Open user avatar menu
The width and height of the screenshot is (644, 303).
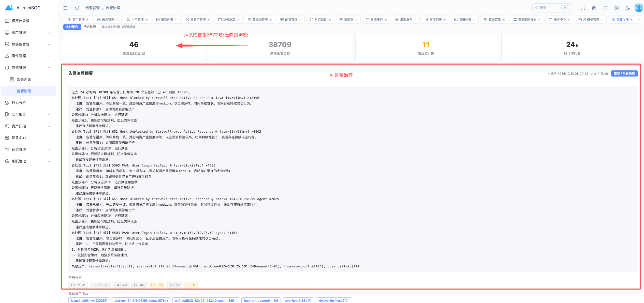pos(639,8)
